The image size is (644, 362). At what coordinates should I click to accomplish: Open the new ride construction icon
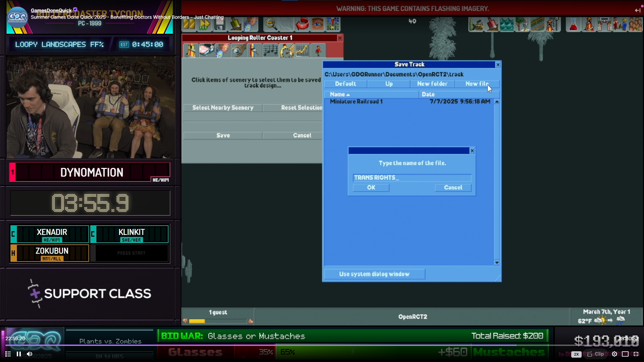553,24
